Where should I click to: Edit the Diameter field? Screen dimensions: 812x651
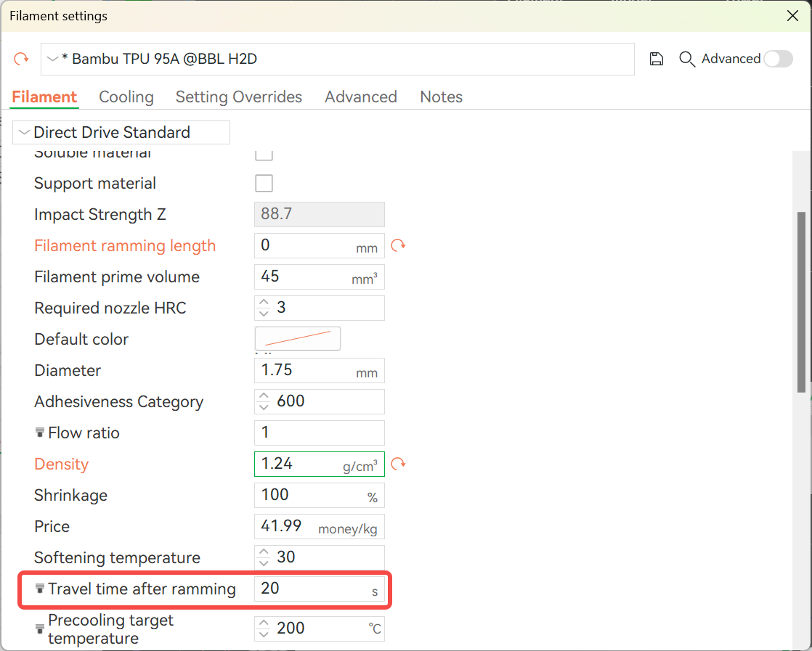pyautogui.click(x=320, y=371)
